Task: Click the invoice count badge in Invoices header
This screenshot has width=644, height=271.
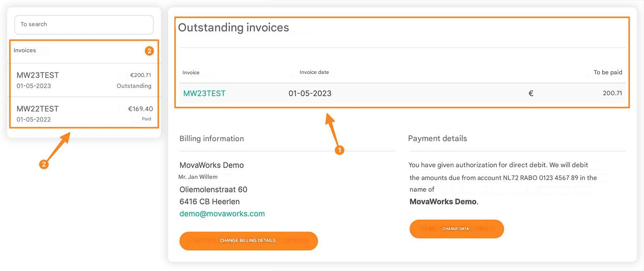Action: pyautogui.click(x=149, y=51)
